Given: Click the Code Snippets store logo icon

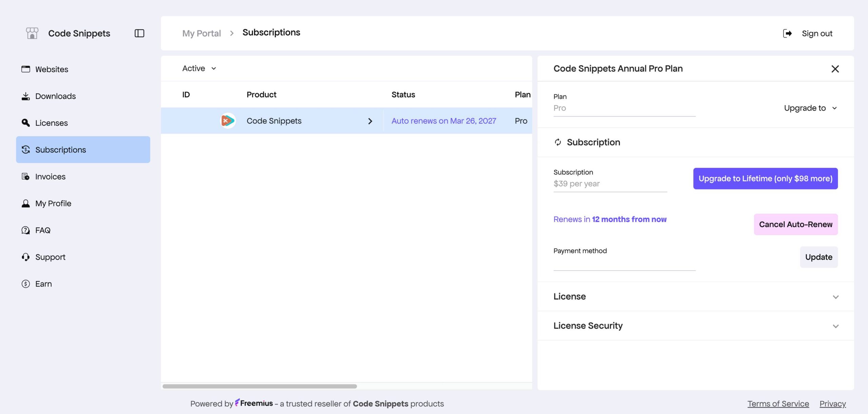Looking at the screenshot, I should pos(32,33).
